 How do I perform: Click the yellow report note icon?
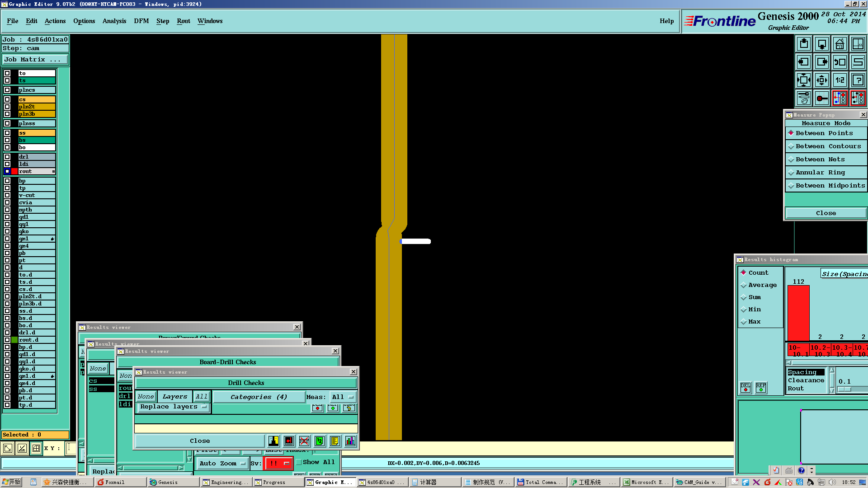(x=335, y=441)
